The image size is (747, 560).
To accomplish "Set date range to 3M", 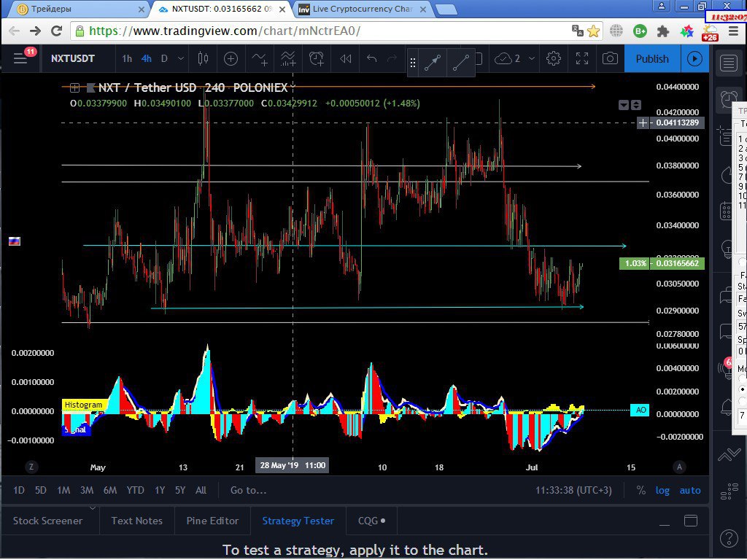I will pos(87,490).
